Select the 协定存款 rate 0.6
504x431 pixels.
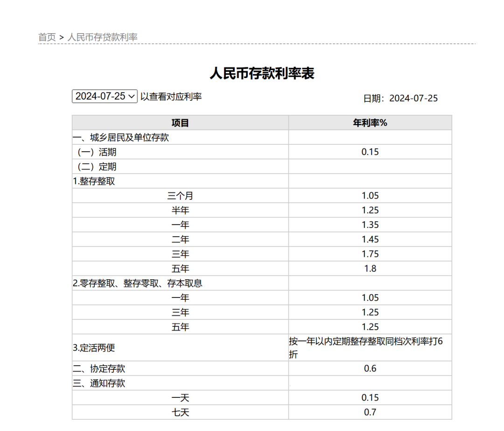(x=370, y=368)
